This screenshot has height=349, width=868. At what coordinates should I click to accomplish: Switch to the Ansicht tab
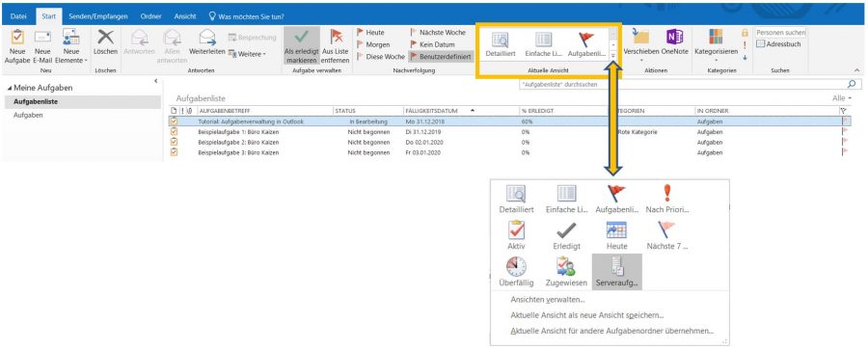click(185, 16)
